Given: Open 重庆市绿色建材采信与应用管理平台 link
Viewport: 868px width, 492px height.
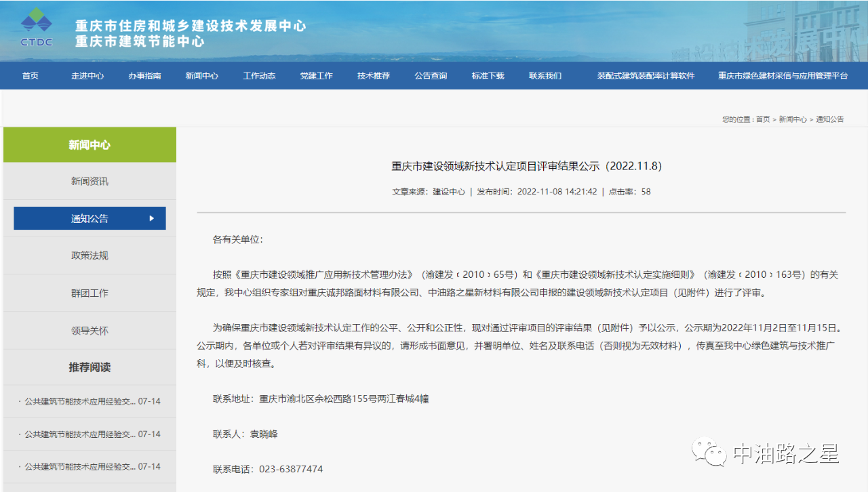Looking at the screenshot, I should click(783, 76).
